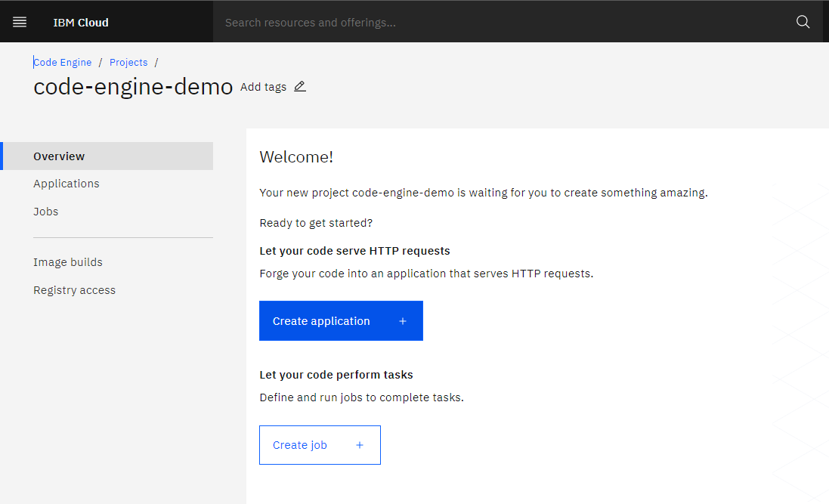Click the Create job button
This screenshot has width=829, height=504.
[320, 445]
